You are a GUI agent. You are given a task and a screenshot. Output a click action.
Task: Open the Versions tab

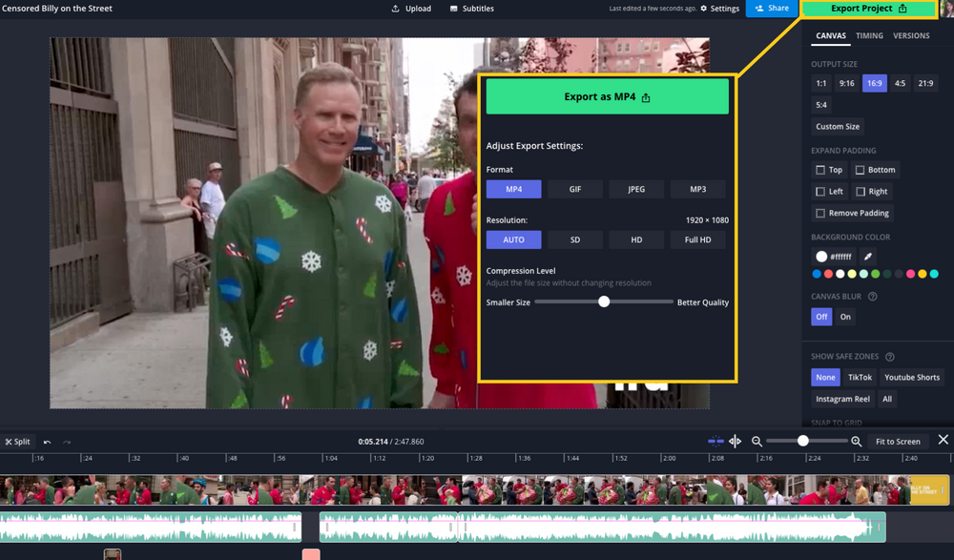point(912,35)
